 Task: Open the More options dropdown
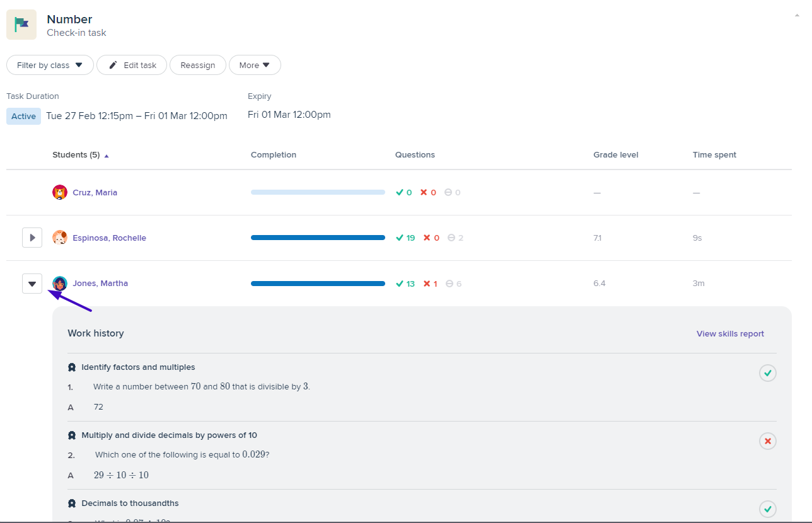click(x=255, y=65)
